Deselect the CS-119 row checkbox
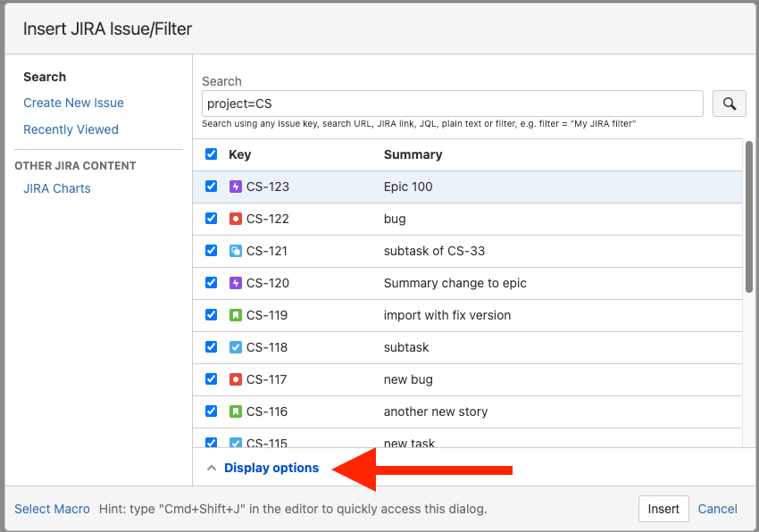Screen dimensions: 759x532 coord(212,315)
